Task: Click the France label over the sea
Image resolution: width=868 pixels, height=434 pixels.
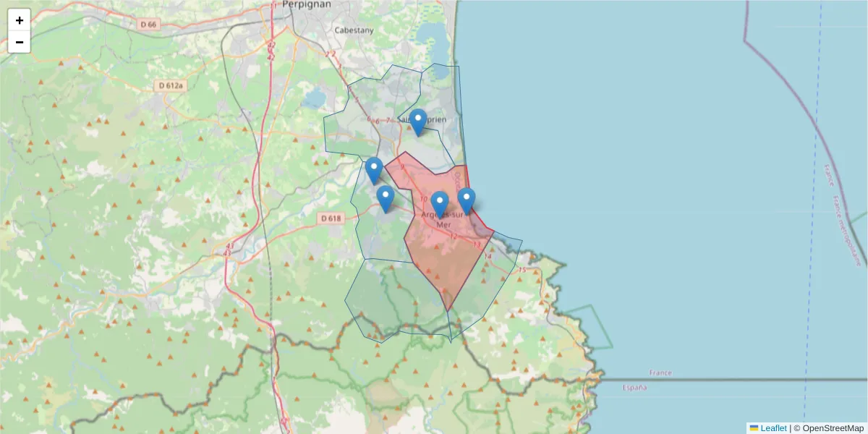Action: [659, 373]
